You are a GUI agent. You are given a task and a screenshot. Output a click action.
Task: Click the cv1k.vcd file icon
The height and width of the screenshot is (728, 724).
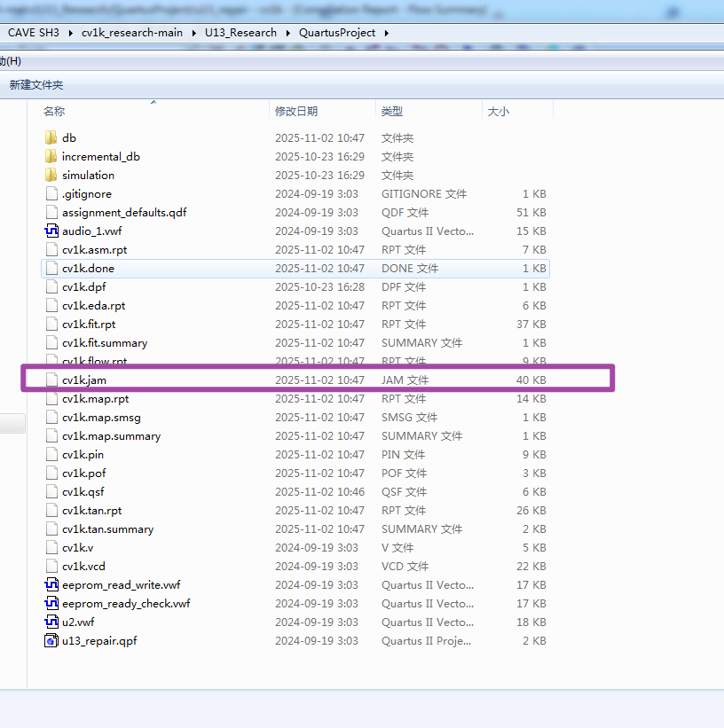51,566
